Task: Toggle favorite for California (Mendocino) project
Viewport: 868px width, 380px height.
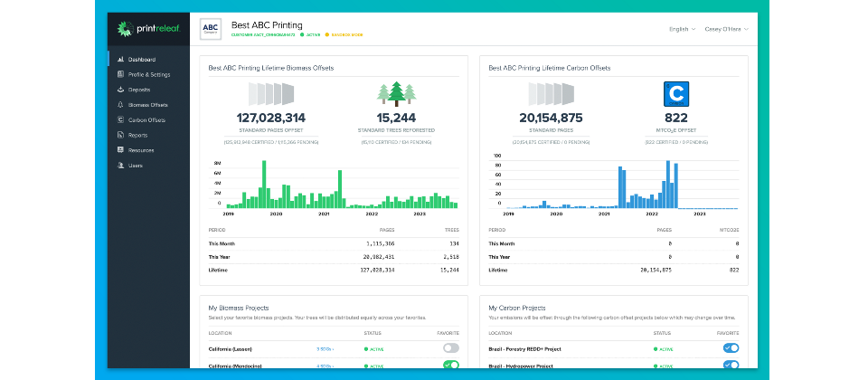Action: (x=450, y=366)
